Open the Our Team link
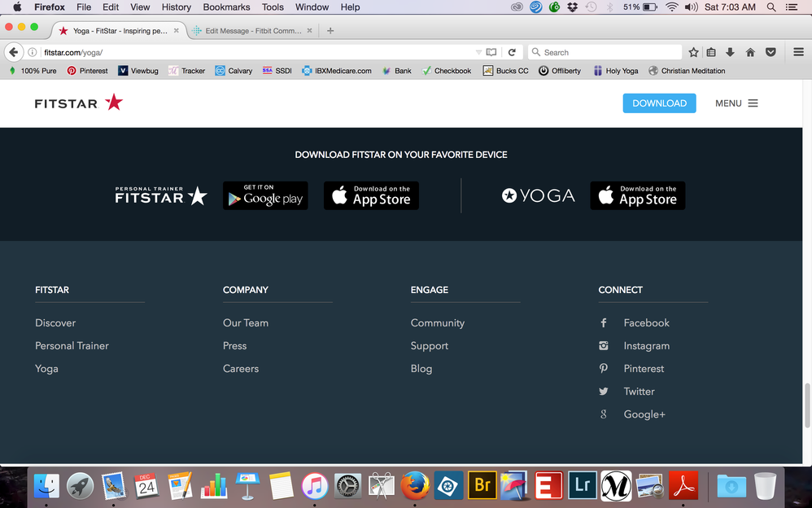The width and height of the screenshot is (812, 508). point(246,323)
